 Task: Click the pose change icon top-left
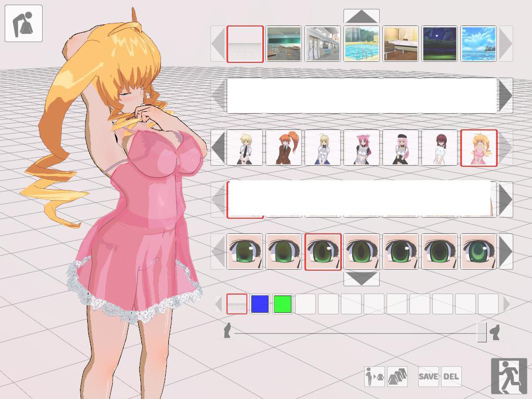tap(23, 23)
